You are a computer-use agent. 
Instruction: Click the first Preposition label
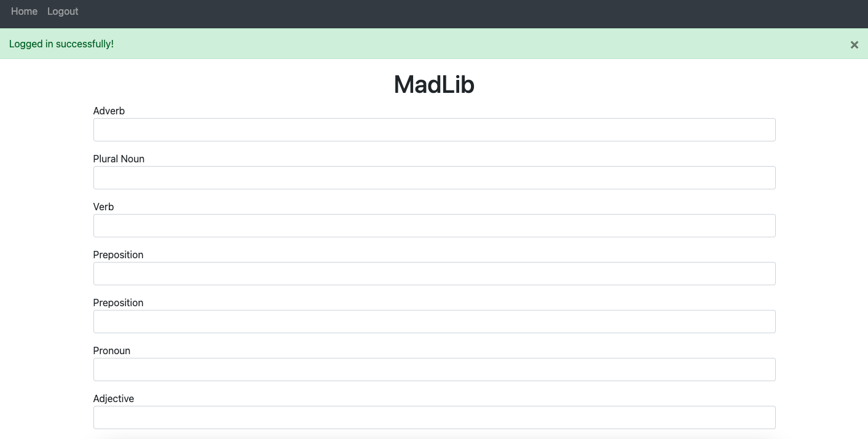[x=118, y=255]
